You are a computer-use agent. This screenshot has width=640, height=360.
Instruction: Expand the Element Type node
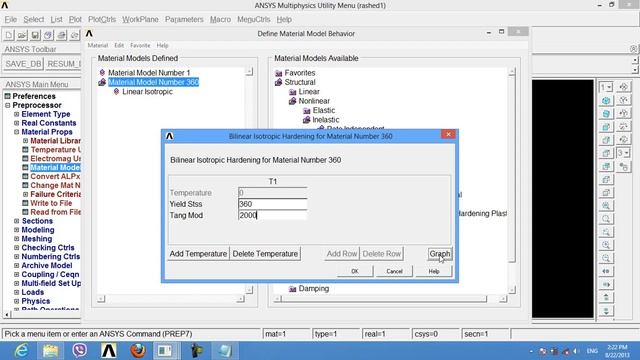[16, 114]
